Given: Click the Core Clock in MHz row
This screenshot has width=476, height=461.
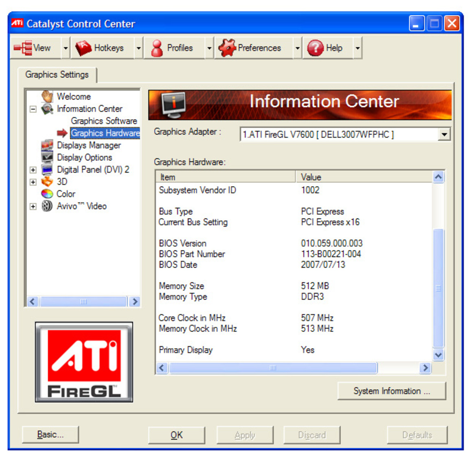Looking at the screenshot, I should [x=294, y=318].
